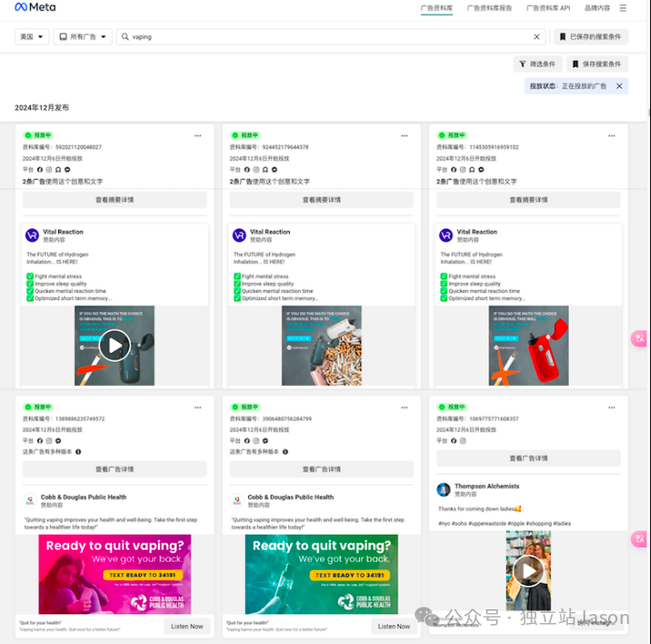Click the 保存搜索条件 save search button
Viewport: 651px width, 644px height.
(597, 64)
